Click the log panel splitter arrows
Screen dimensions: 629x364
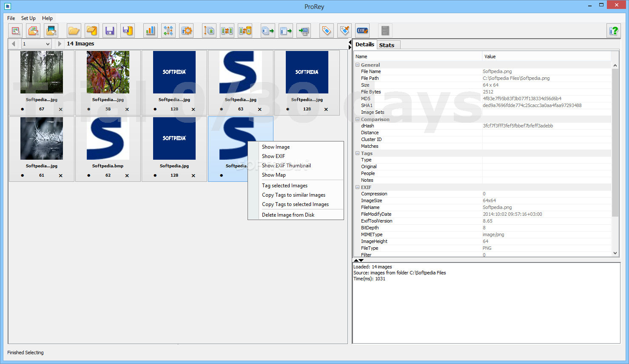(359, 260)
